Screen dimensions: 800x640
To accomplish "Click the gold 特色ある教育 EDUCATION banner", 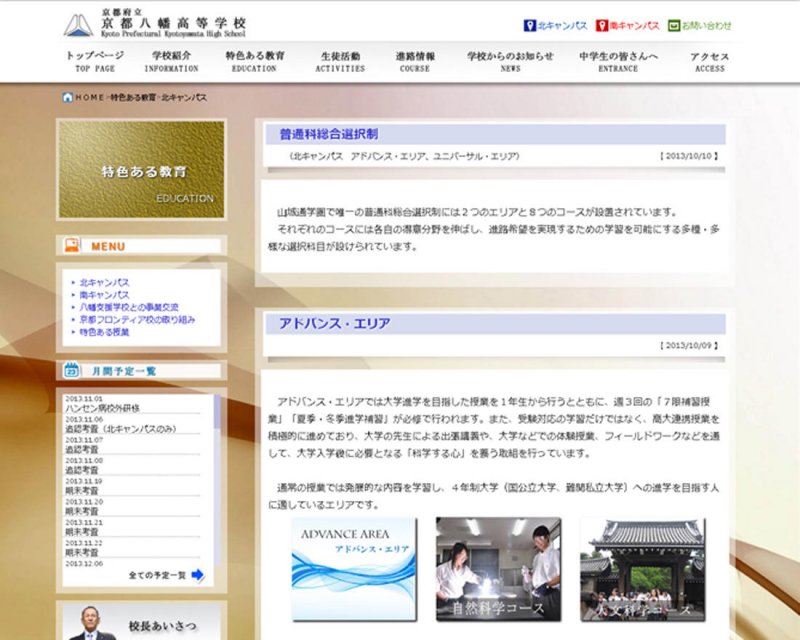I will coord(141,169).
